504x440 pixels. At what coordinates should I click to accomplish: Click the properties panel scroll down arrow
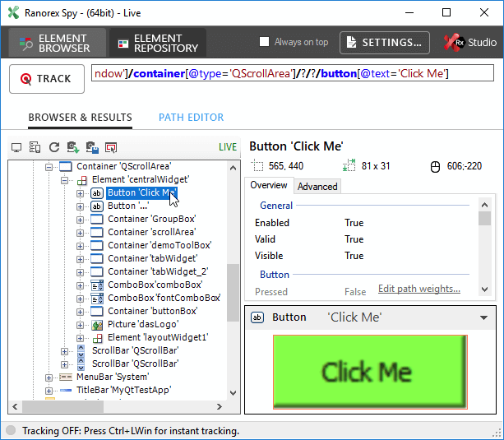485,289
